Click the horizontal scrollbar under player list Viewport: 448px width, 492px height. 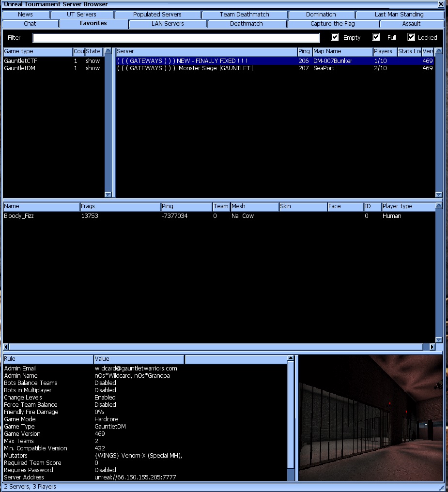point(216,347)
